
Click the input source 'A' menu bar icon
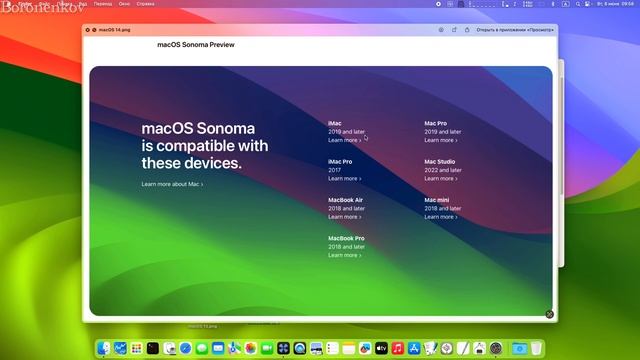click(566, 4)
